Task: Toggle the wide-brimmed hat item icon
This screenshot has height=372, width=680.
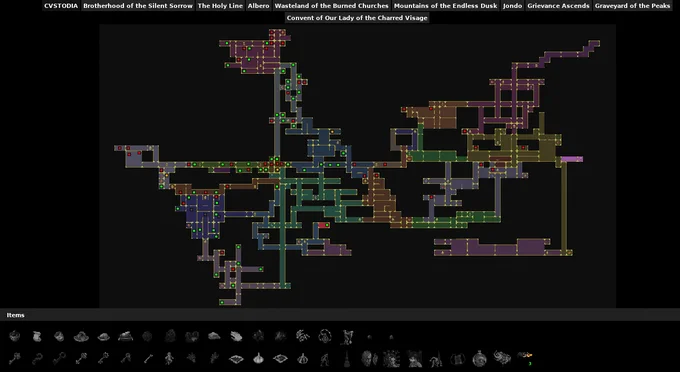Action: [x=81, y=336]
